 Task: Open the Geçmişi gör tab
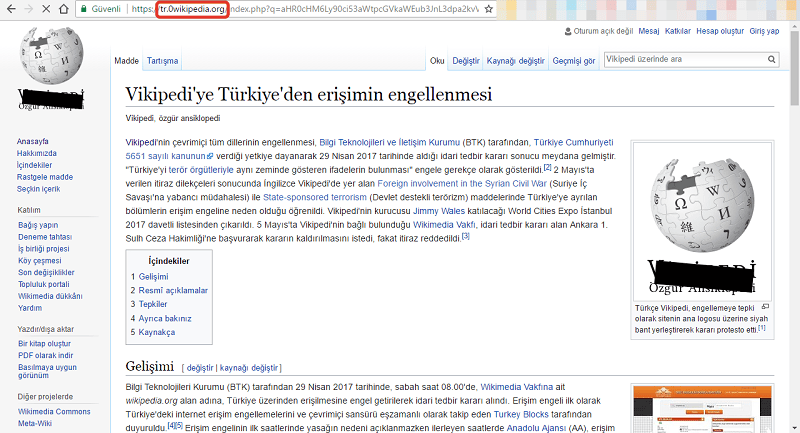pos(573,61)
